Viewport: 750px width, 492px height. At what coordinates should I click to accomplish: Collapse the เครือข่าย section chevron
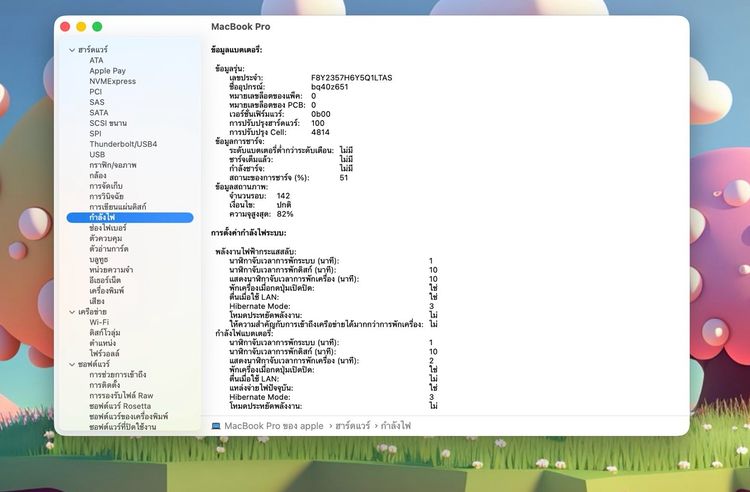coord(72,312)
